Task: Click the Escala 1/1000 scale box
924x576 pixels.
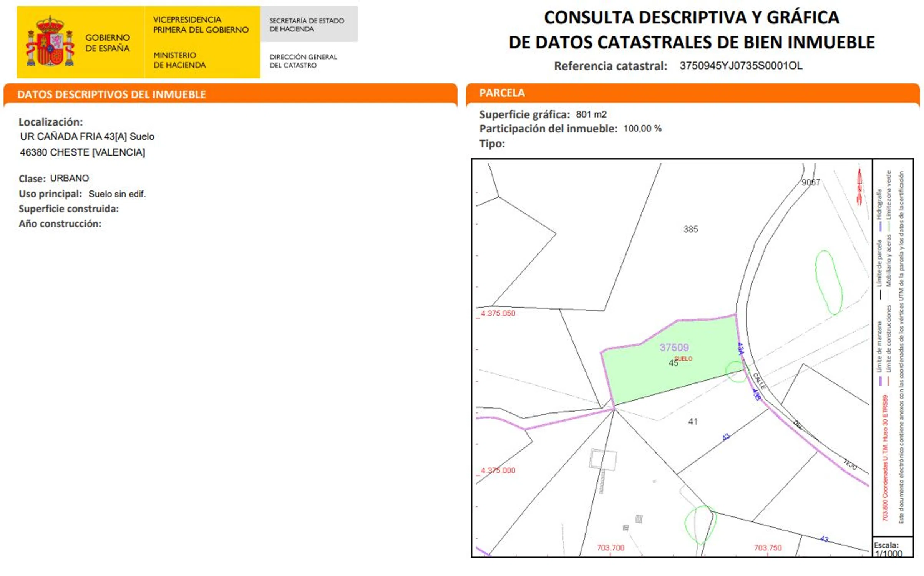Action: coord(892,548)
